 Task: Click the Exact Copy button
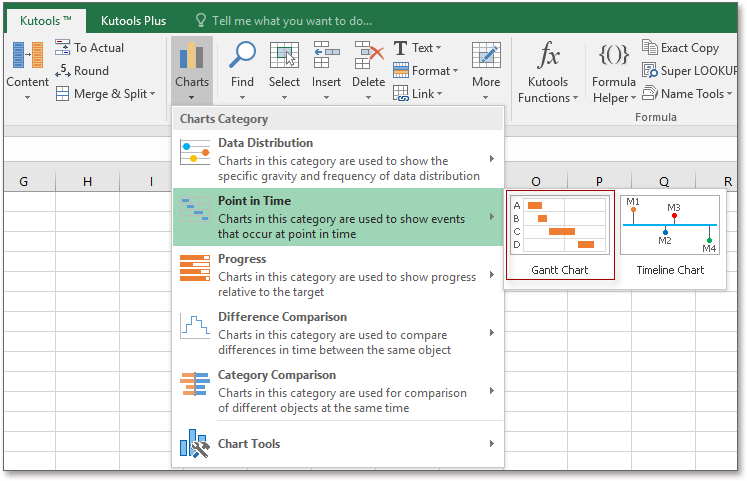[x=680, y=48]
